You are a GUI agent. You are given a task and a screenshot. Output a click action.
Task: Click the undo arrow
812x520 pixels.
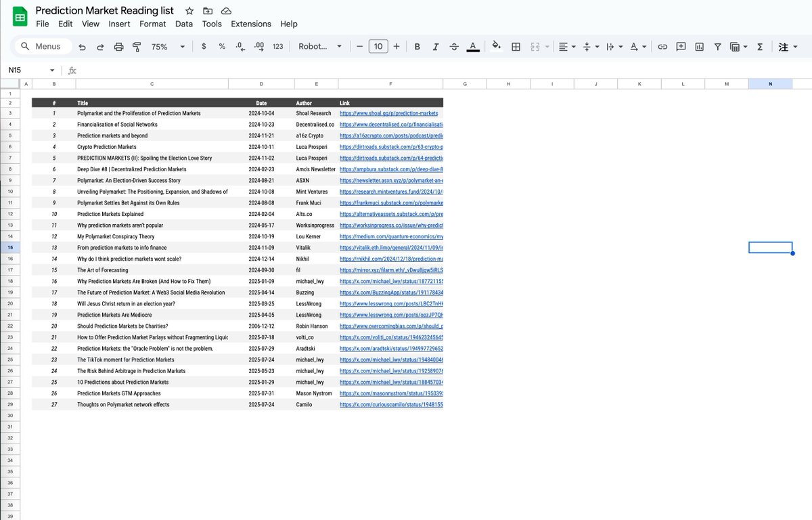(x=83, y=47)
